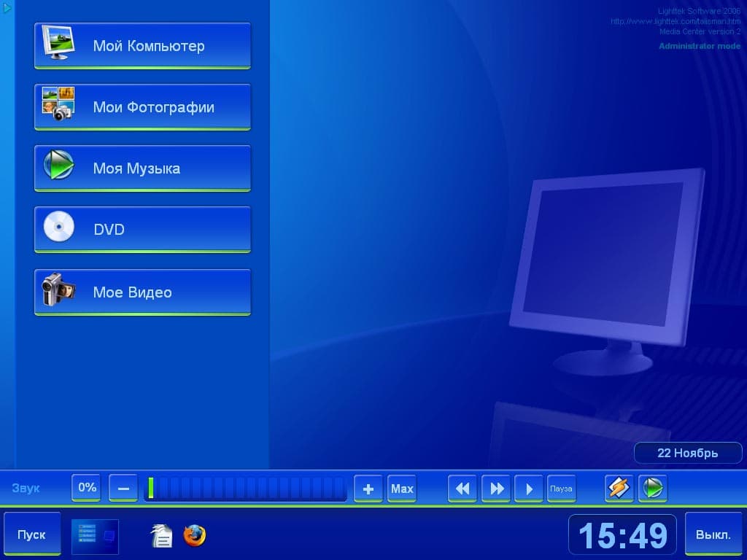The height and width of the screenshot is (560, 747).
Task: Open the lighttek.com talisman link
Action: tap(676, 21)
